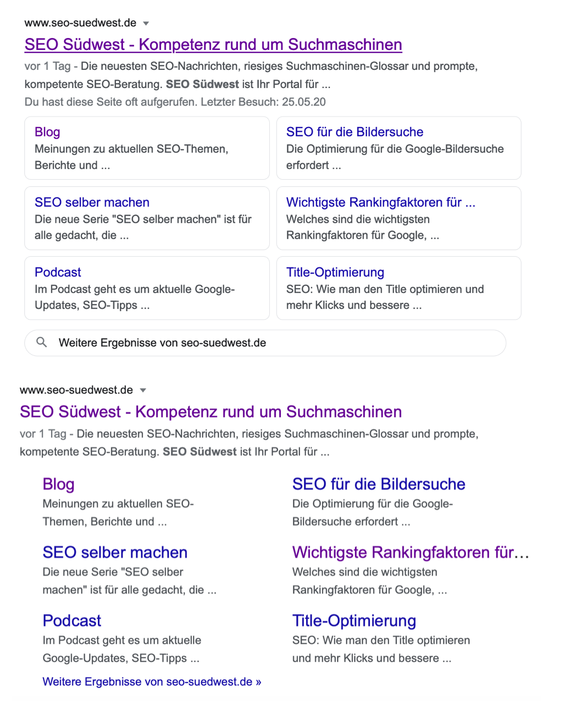Open the "Wichtigste Rankingfaktoren für ..." sitelink card
Screen dimensions: 588x706
381,202
